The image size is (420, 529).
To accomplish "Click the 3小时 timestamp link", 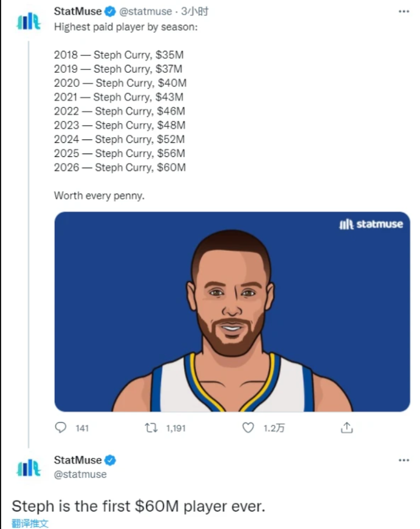I will (195, 11).
